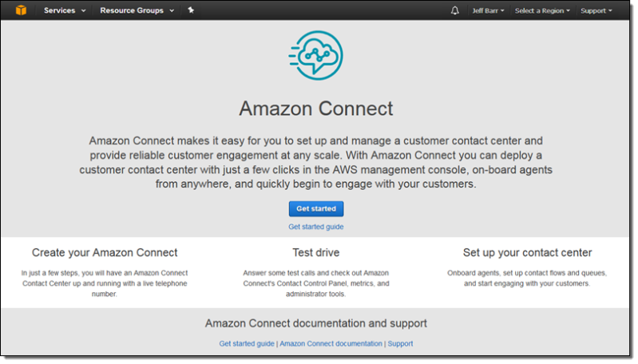Click the AWS orange cube home icon

[x=21, y=10]
